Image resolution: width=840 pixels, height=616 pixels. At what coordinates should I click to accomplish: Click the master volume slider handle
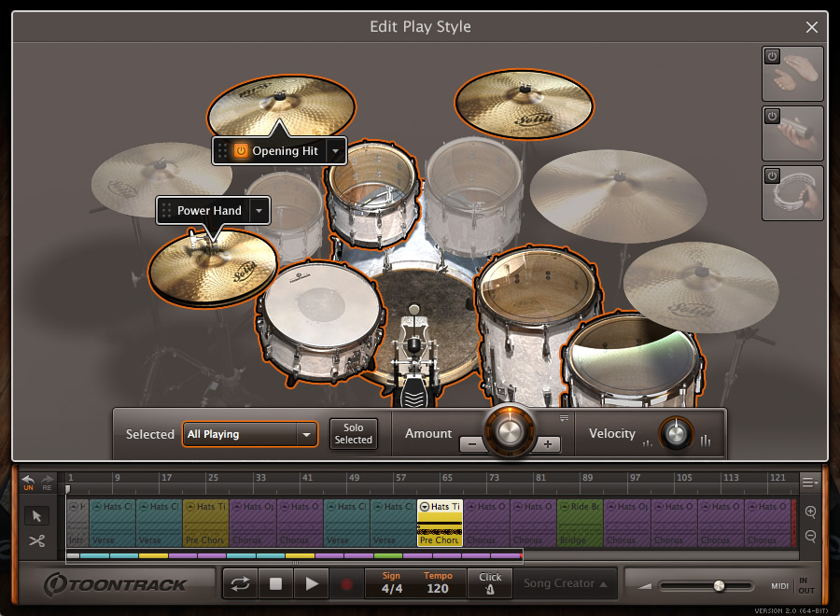click(x=719, y=585)
